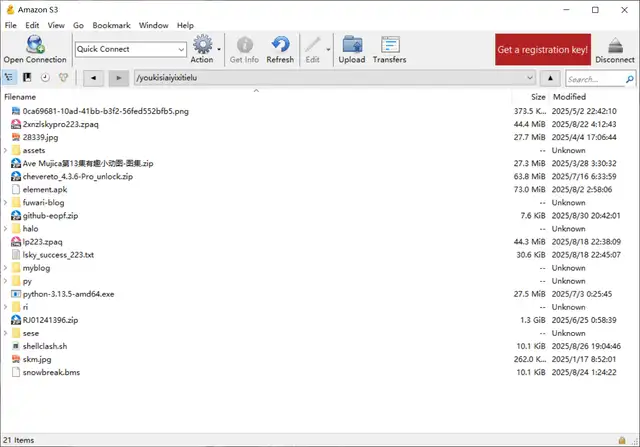The width and height of the screenshot is (640, 447).
Task: Expand the myblog folder
Action: [6, 268]
